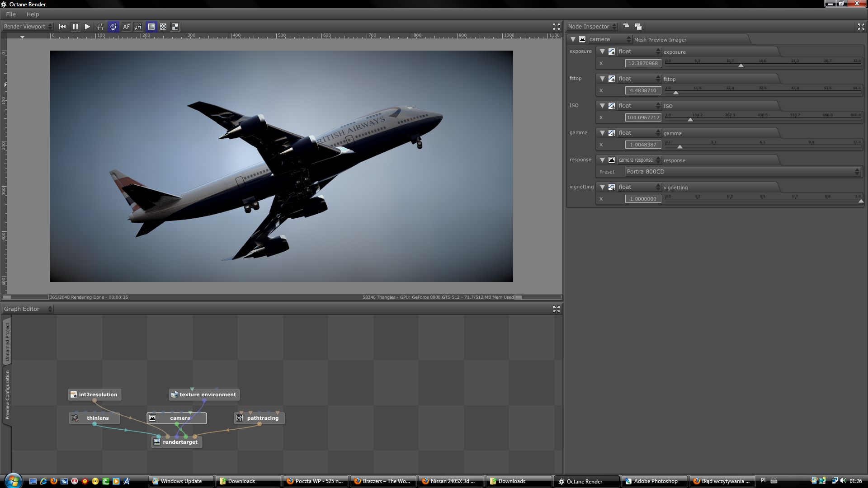868x488 pixels.
Task: Click the gamma X value field
Action: click(x=643, y=145)
